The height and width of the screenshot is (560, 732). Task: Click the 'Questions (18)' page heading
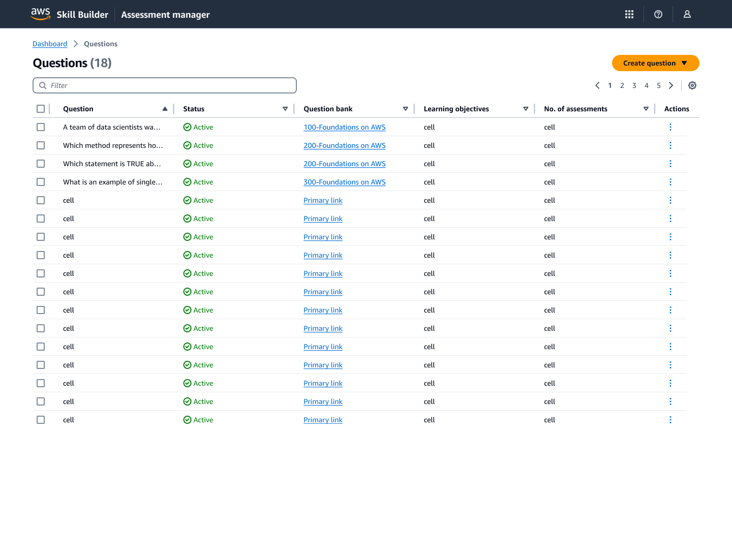72,63
